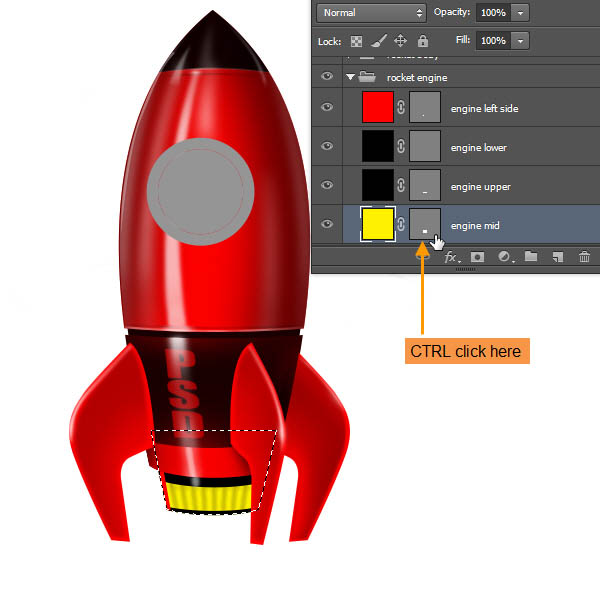Viewport: 600px width, 600px height.
Task: Create a new layer with bottom icon
Action: pos(558,257)
